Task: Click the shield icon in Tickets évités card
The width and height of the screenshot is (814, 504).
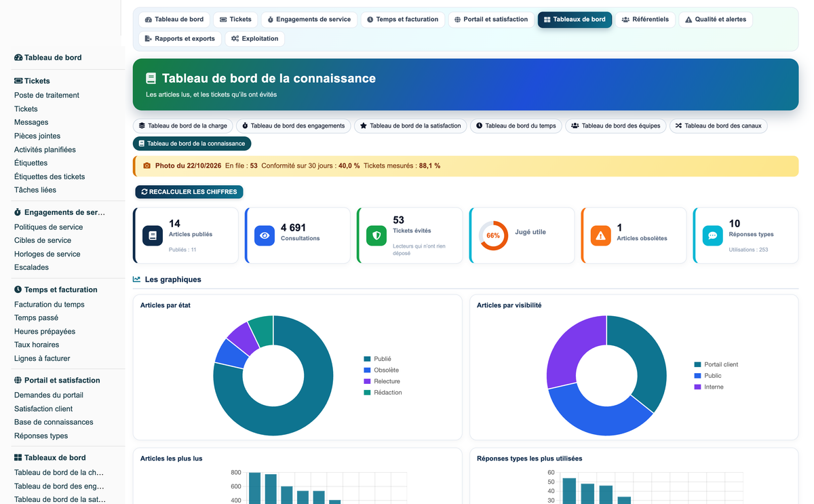Action: [376, 235]
